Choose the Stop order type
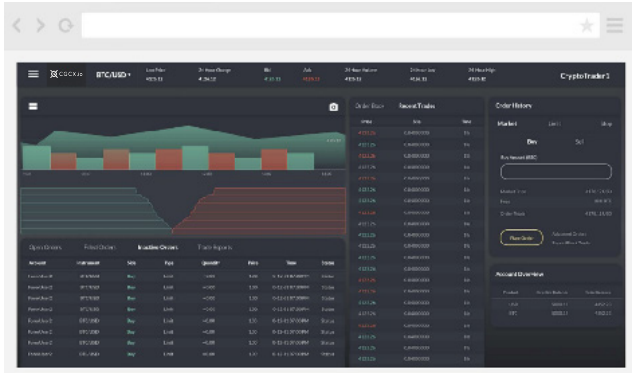Image resolution: width=633 pixels, height=373 pixels. (x=606, y=124)
